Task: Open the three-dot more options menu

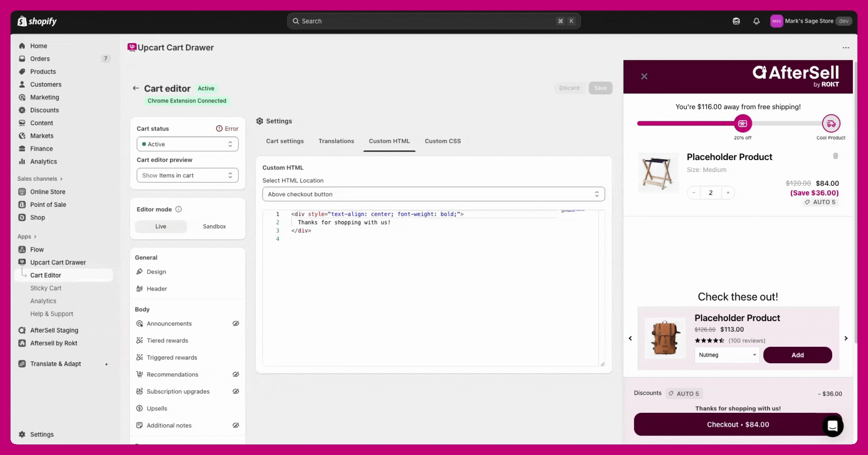Action: tap(846, 48)
